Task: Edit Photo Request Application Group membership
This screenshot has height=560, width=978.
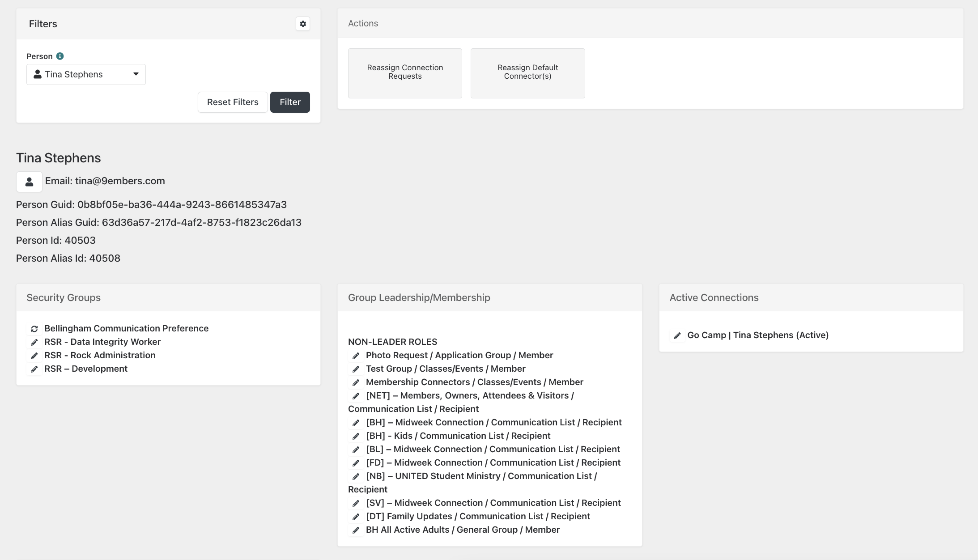Action: coord(356,356)
